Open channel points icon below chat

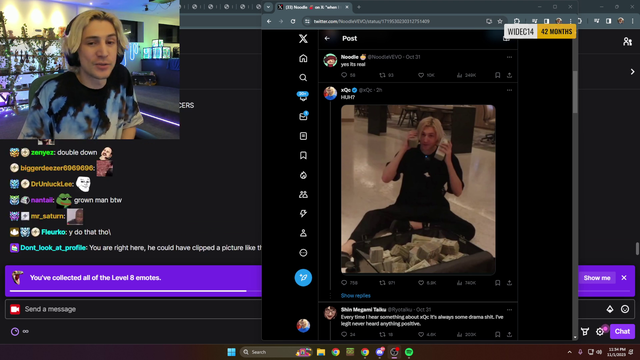[15, 331]
